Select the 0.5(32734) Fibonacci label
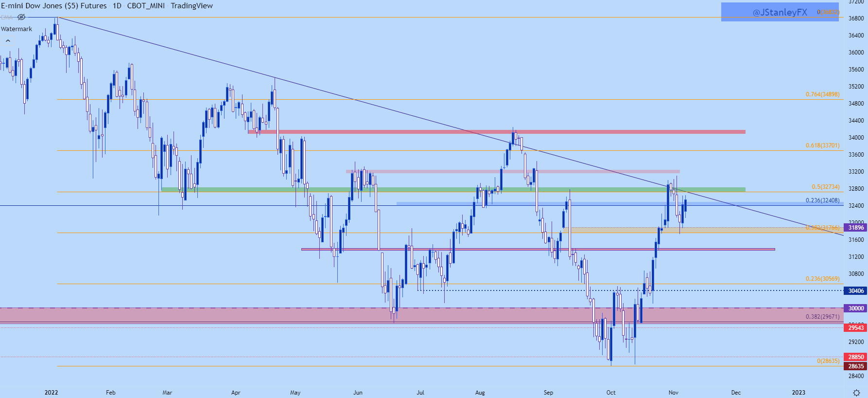868x398 pixels. 825,187
